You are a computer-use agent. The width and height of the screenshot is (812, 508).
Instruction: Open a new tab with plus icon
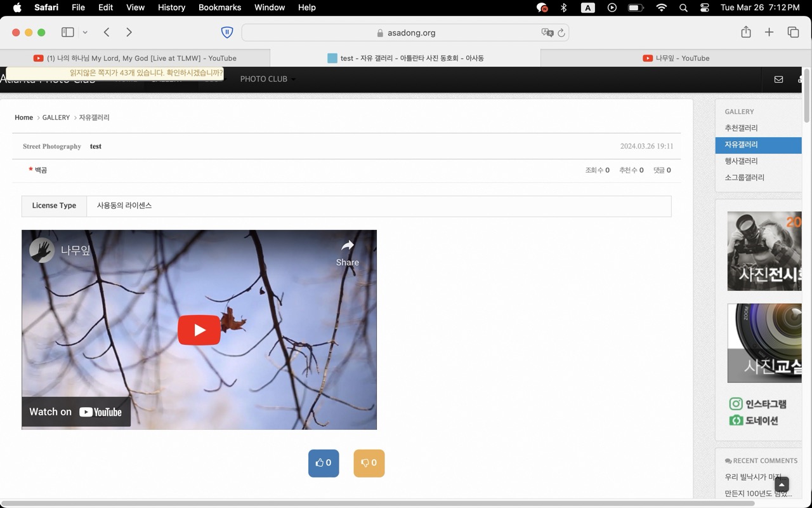pos(769,32)
